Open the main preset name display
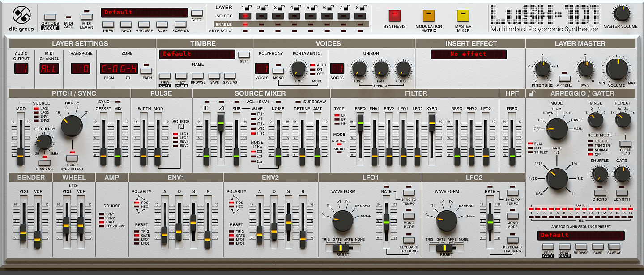This screenshot has height=275, width=644. tap(144, 13)
